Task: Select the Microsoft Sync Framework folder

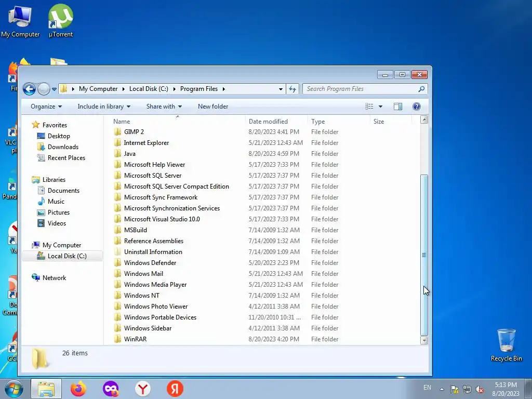Action: [161, 197]
